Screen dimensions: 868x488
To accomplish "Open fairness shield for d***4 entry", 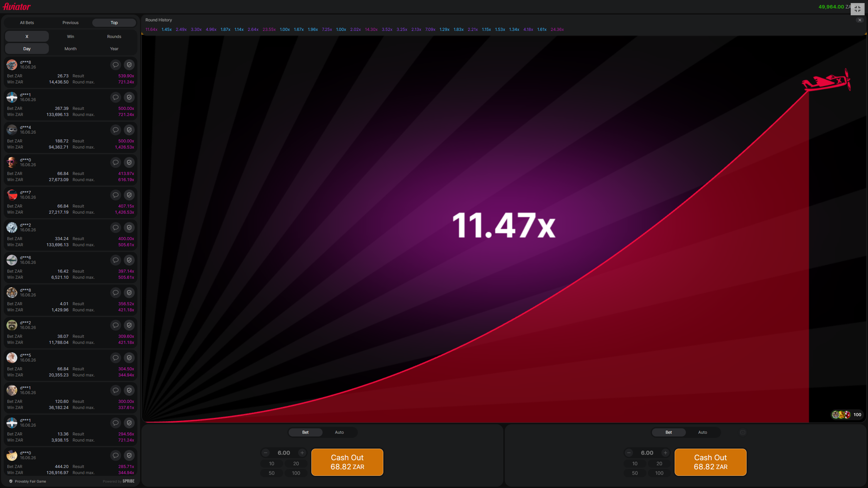I will 129,130.
